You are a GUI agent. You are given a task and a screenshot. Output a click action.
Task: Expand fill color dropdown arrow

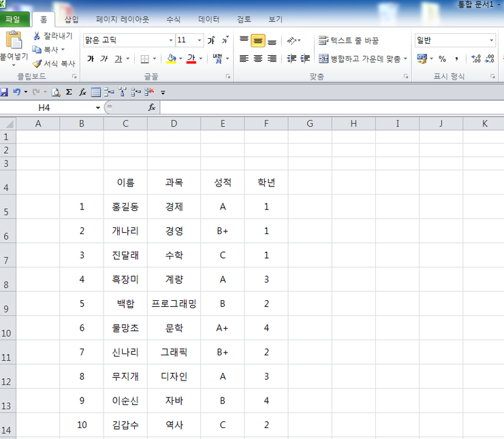tap(180, 59)
